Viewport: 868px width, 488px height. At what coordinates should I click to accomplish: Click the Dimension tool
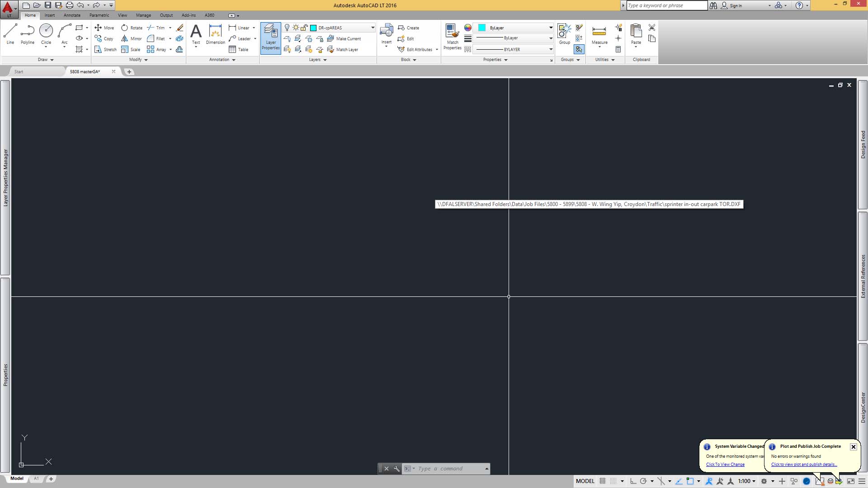click(x=215, y=34)
